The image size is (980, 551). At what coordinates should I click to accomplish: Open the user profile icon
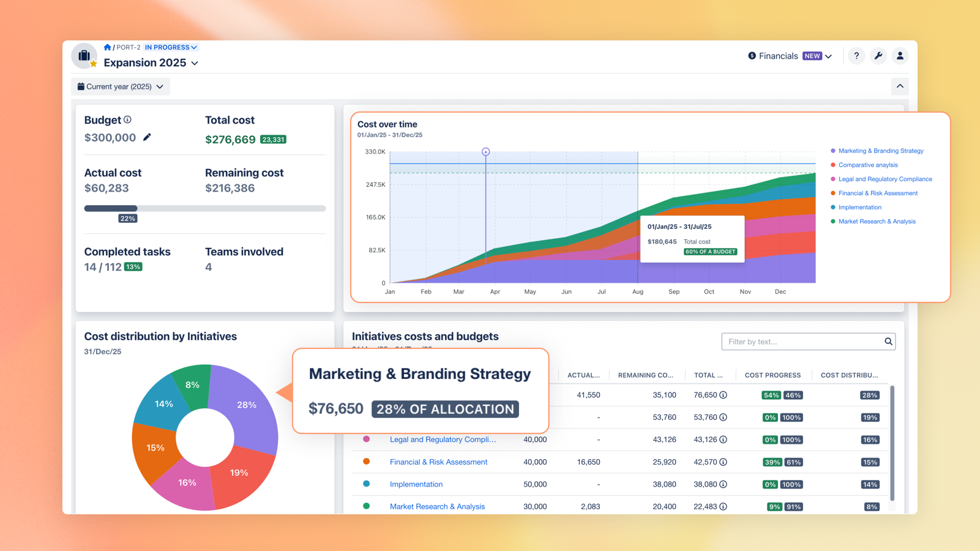tap(900, 56)
